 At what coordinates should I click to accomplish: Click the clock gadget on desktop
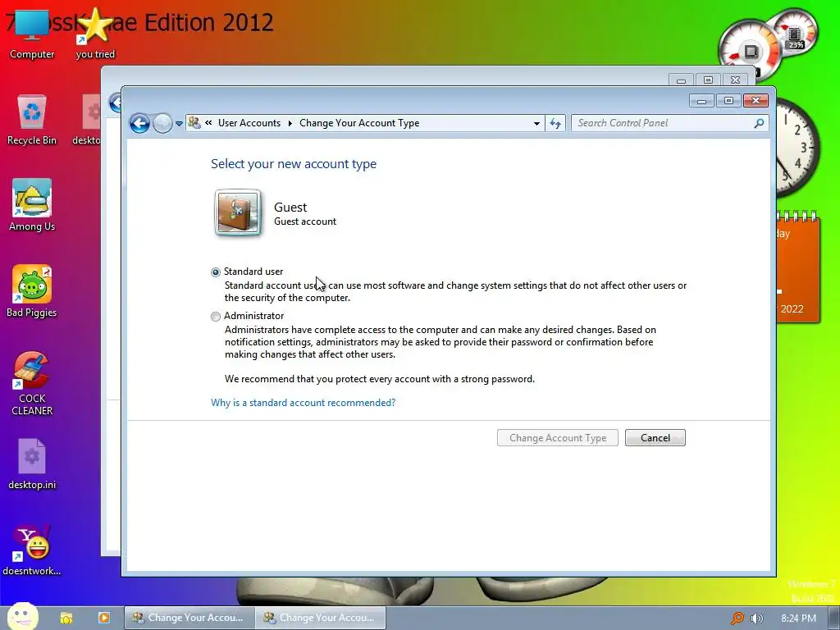tap(797, 147)
